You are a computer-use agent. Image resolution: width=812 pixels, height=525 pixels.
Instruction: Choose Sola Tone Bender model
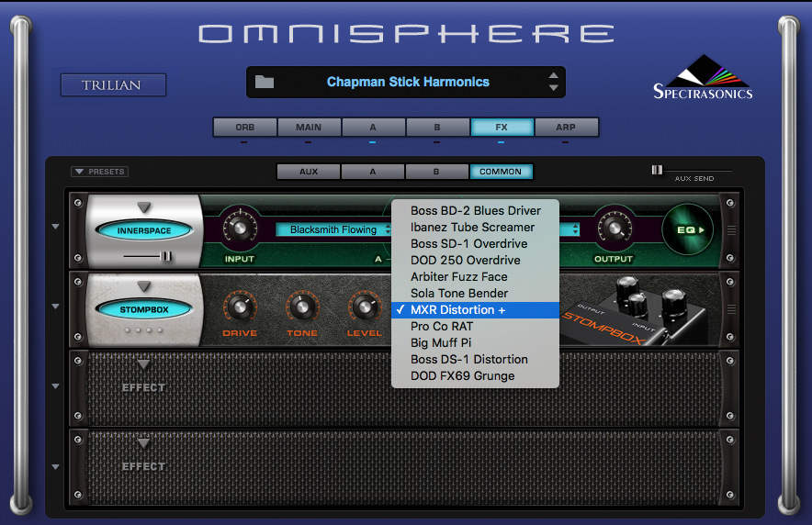coord(476,294)
